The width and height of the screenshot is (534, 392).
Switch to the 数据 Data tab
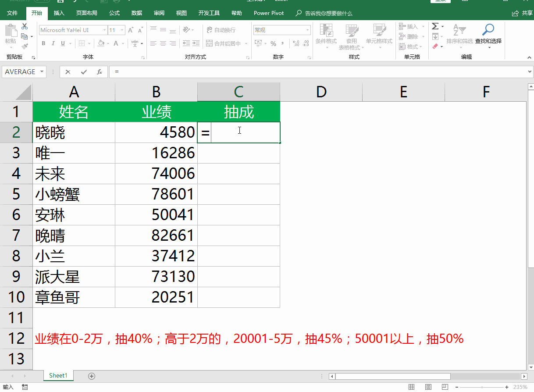tap(137, 13)
